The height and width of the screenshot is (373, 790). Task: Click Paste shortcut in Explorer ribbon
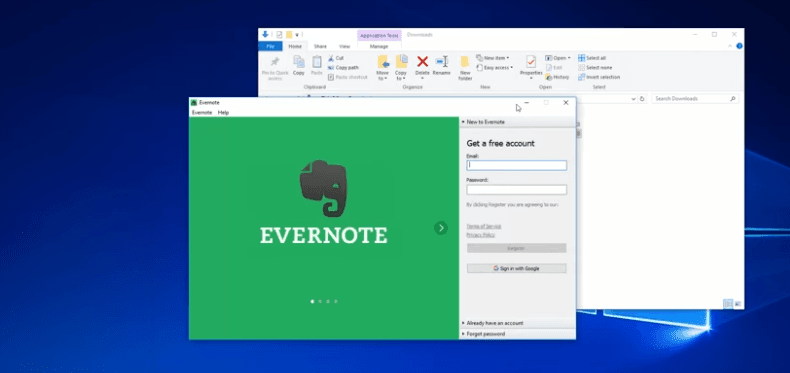(348, 77)
